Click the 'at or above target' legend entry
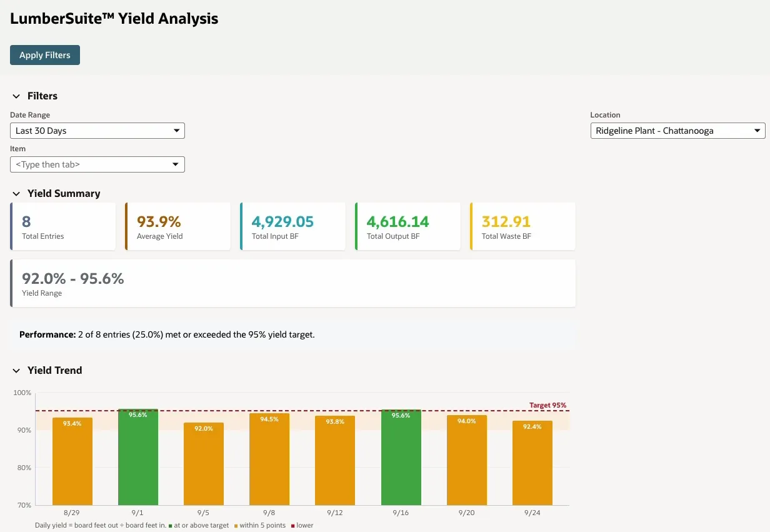Viewport: 770px width, 532px height. coord(199,525)
